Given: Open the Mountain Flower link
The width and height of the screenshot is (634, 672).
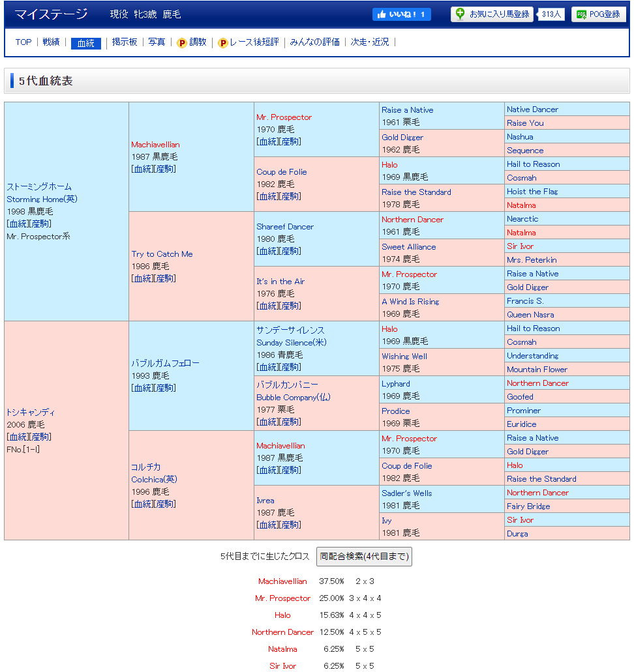Looking at the screenshot, I should tap(537, 370).
